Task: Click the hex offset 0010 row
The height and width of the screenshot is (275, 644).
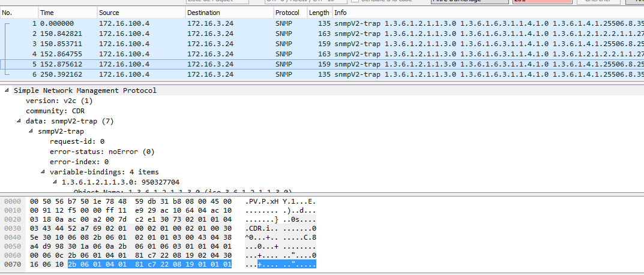Action: point(11,211)
